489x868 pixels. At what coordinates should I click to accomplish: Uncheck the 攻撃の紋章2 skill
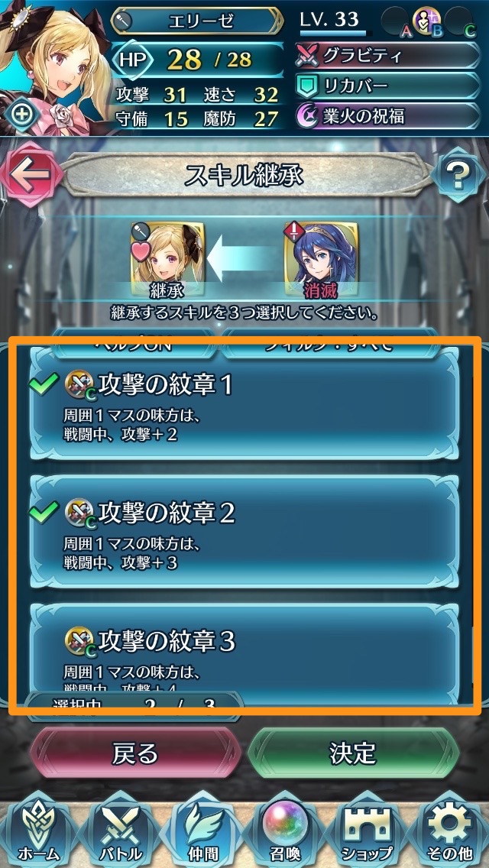[x=244, y=533]
